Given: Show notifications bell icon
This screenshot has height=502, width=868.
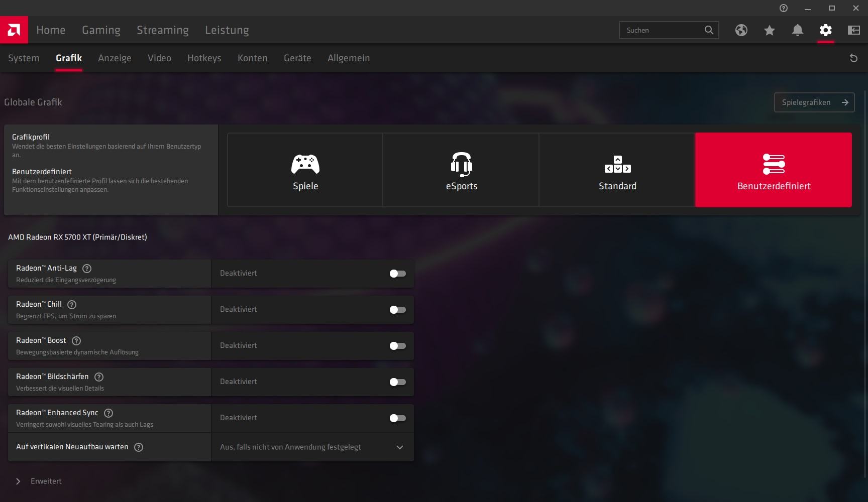Looking at the screenshot, I should click(798, 30).
